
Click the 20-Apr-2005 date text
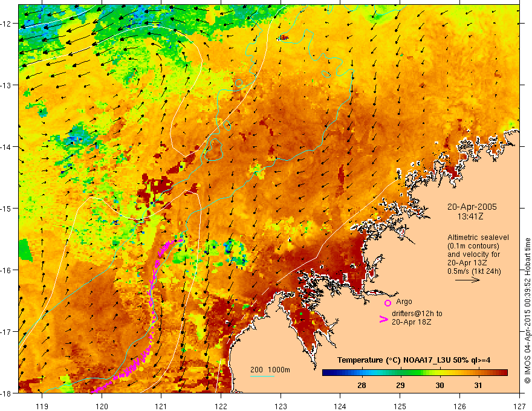pos(472,207)
